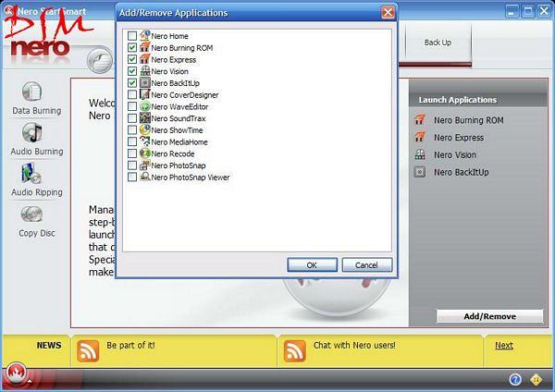The height and width of the screenshot is (392, 555).
Task: Uncheck the Nero Burning ROM checkbox
Action: [x=132, y=48]
